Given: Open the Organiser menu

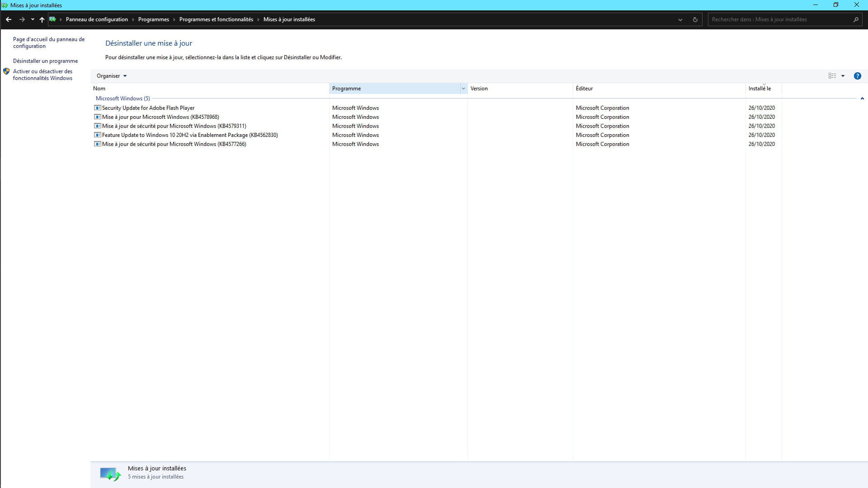Looking at the screenshot, I should [x=112, y=76].
